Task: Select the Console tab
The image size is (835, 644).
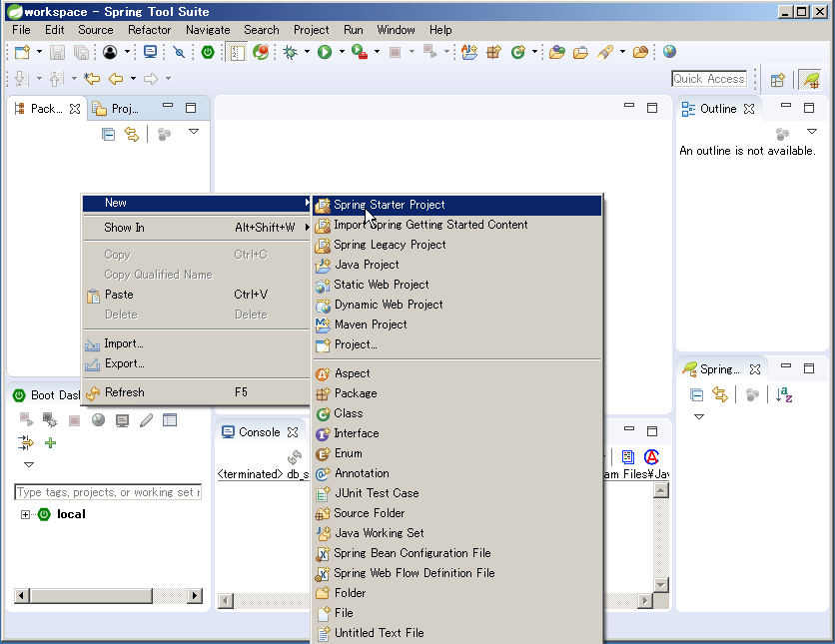Action: point(259,432)
